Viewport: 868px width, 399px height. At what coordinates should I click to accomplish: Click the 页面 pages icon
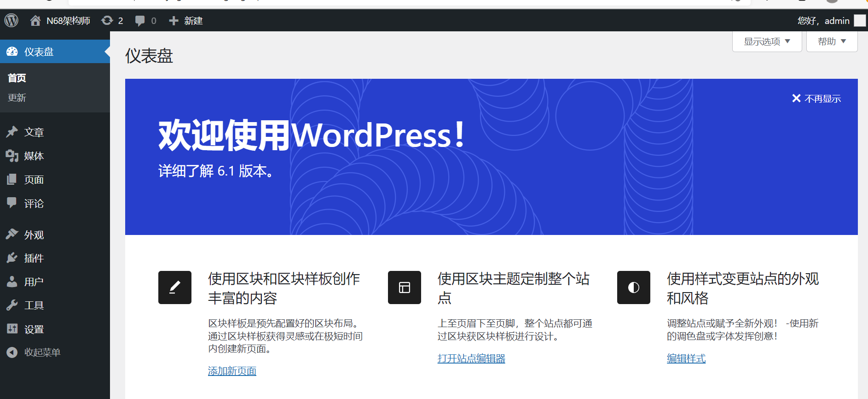(12, 179)
